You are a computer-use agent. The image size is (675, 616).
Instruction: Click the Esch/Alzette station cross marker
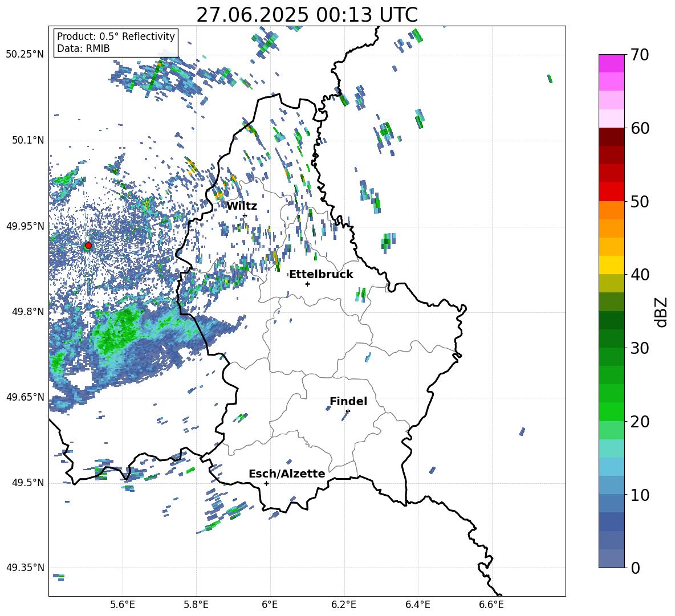click(x=266, y=483)
